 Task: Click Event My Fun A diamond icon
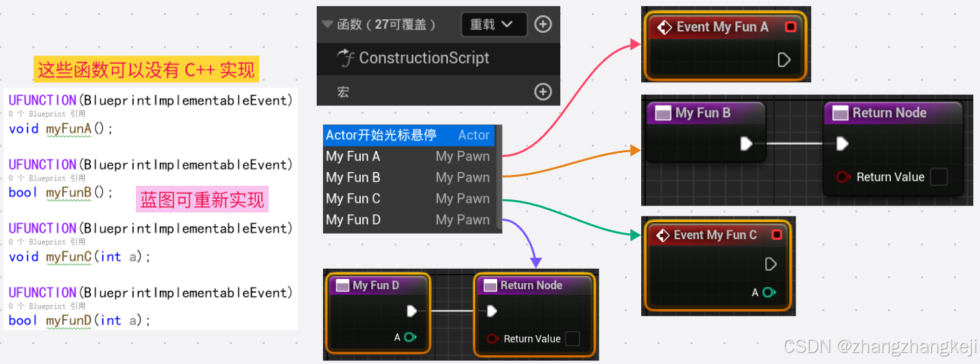click(664, 27)
